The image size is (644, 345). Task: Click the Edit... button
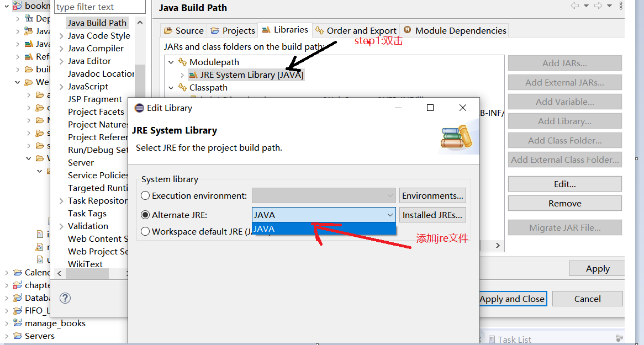[564, 184]
